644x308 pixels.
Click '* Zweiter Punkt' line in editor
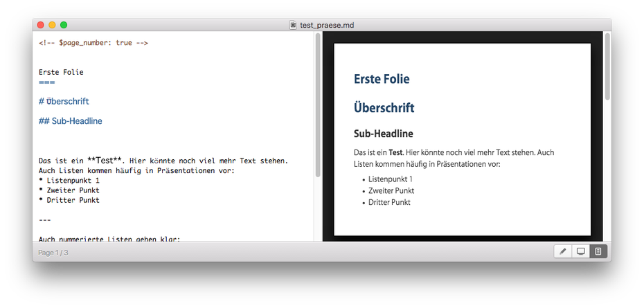[x=69, y=190]
